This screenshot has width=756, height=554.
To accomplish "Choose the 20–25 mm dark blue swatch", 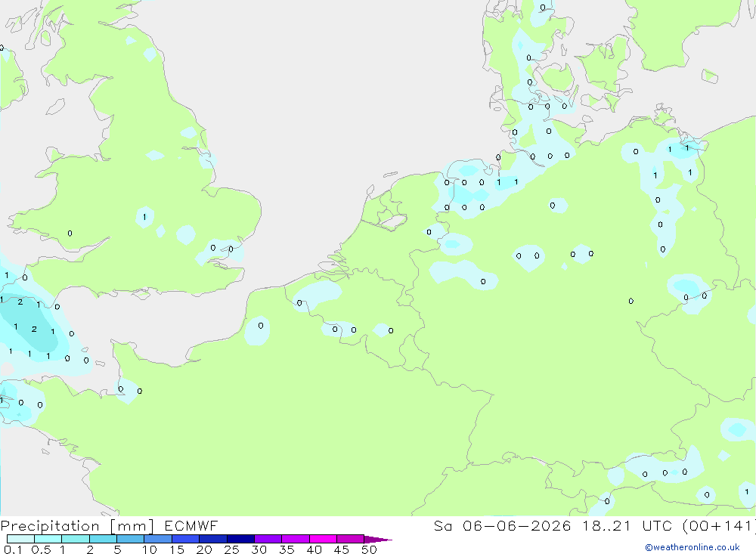I will point(213,539).
